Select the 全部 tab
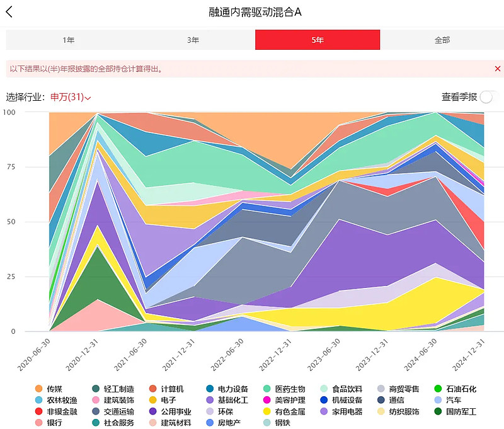 [442, 40]
